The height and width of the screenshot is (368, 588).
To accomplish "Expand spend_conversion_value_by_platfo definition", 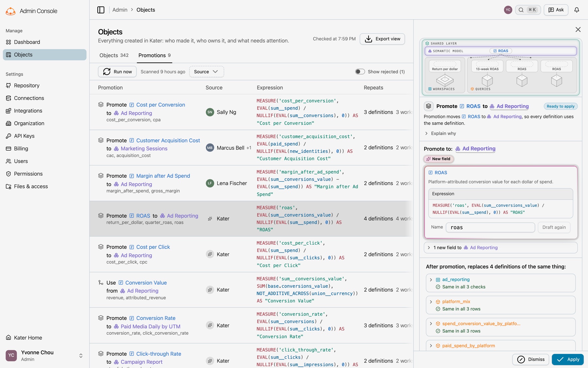I will [x=500, y=327].
